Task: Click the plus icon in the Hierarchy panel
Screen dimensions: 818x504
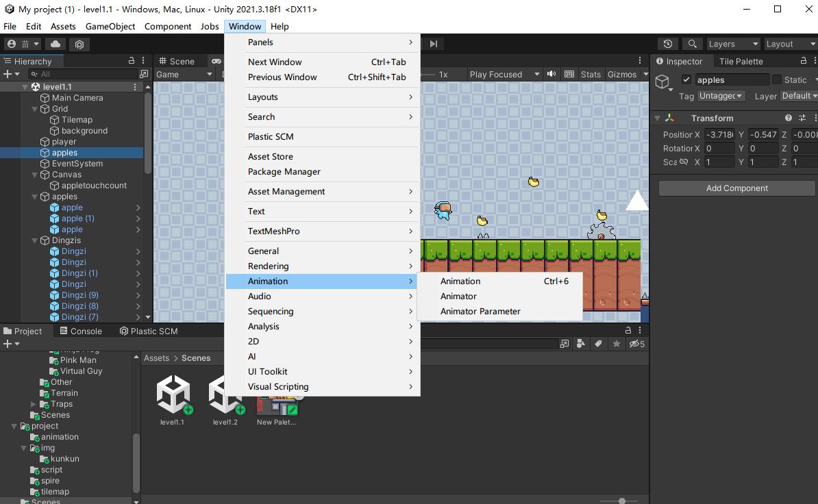Action: pos(7,73)
